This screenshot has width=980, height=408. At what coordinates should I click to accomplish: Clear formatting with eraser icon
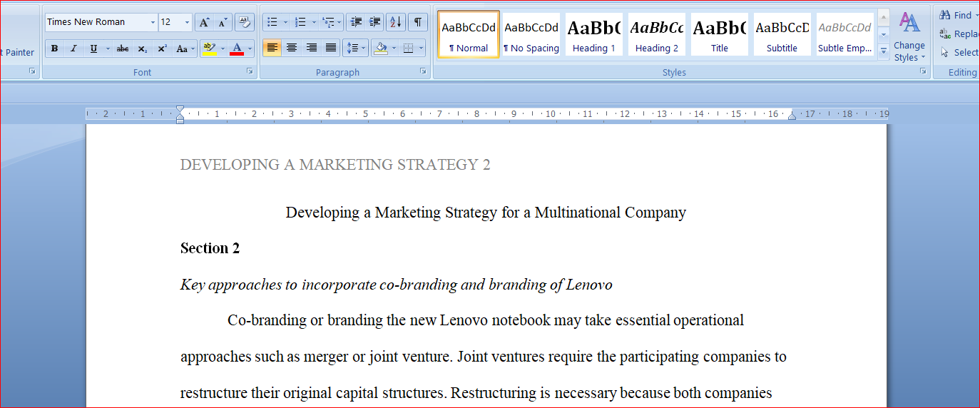click(245, 22)
